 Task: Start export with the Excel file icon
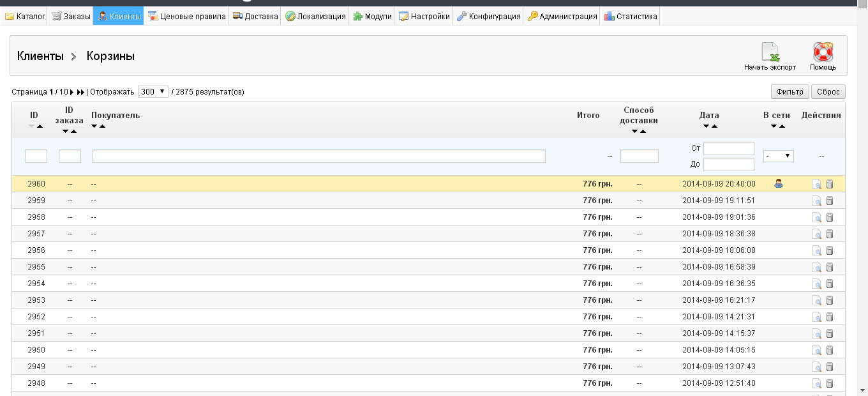tap(770, 51)
